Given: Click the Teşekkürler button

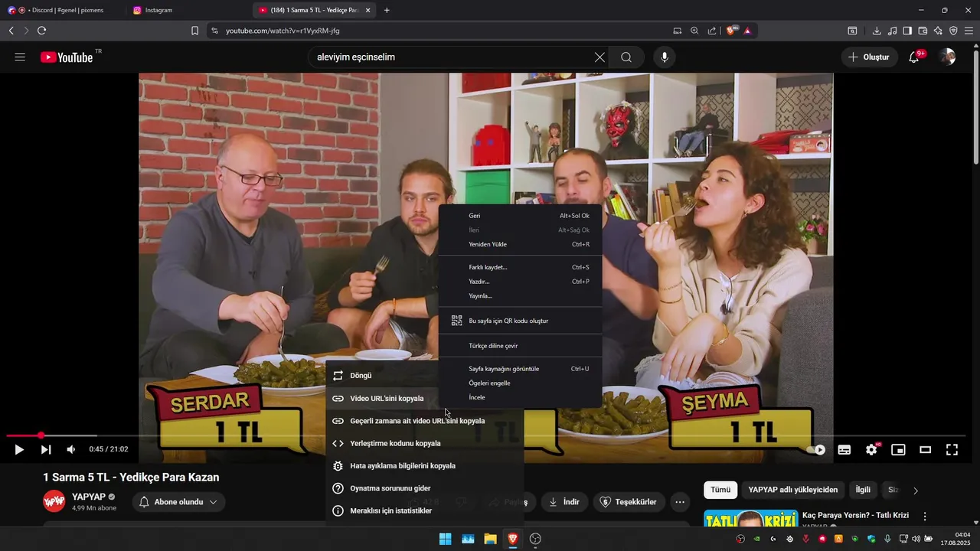Looking at the screenshot, I should [629, 502].
